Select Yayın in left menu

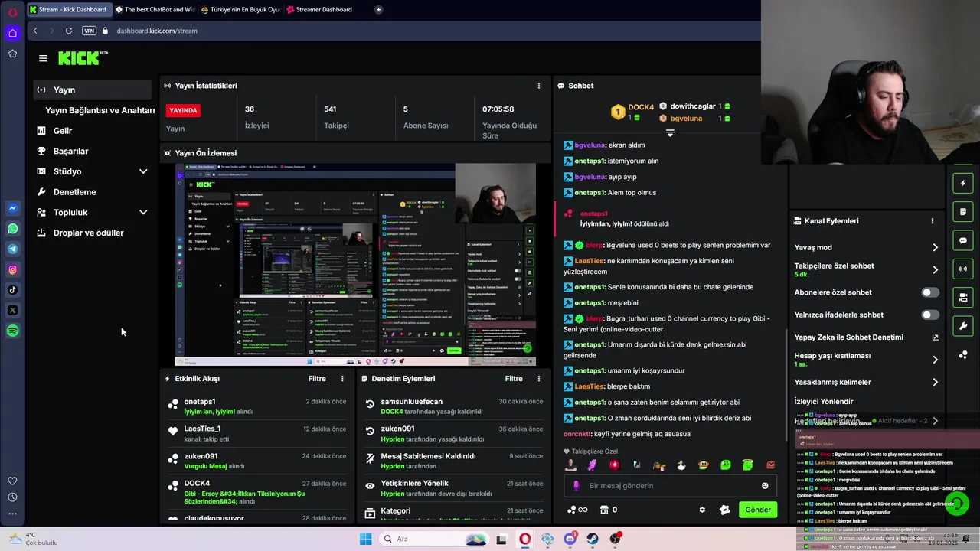[x=93, y=90]
